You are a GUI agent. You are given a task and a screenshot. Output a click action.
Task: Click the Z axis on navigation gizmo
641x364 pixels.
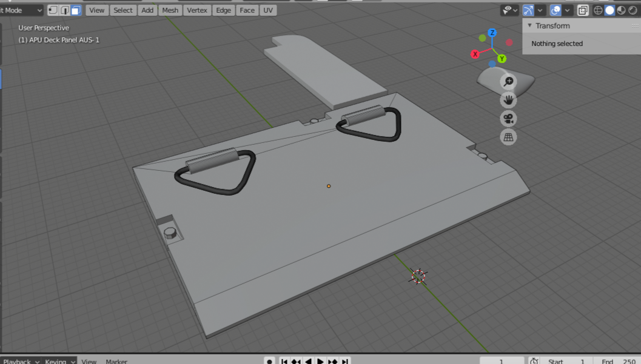click(492, 33)
